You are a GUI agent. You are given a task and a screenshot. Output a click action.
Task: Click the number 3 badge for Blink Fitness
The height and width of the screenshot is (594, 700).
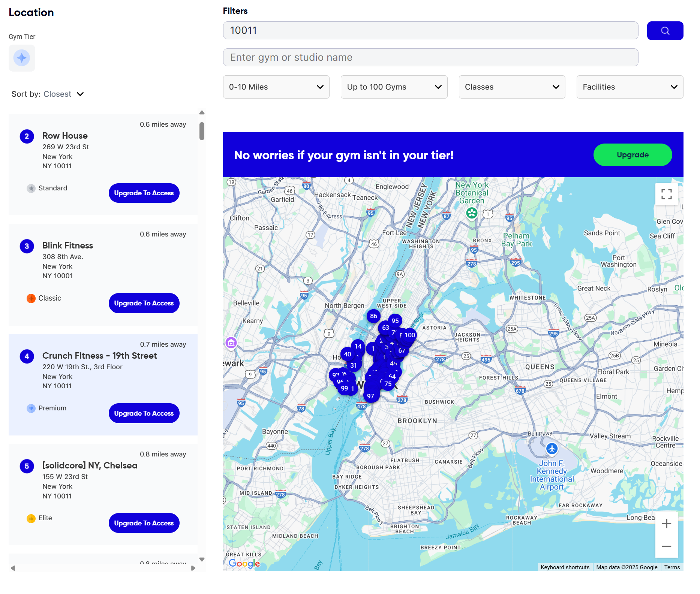tap(27, 246)
